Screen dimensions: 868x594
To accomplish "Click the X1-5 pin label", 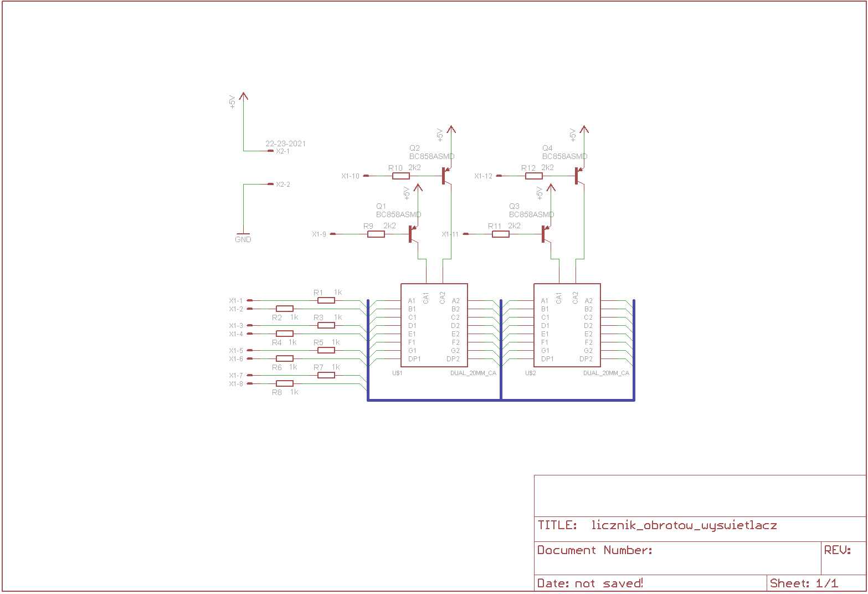I will point(236,351).
